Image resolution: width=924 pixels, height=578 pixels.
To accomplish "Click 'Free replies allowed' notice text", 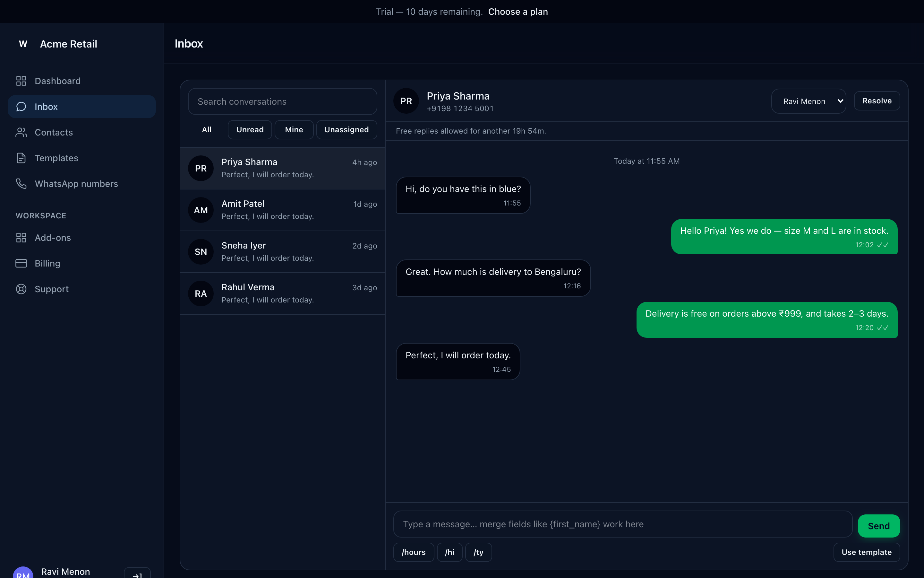I will 471,131.
